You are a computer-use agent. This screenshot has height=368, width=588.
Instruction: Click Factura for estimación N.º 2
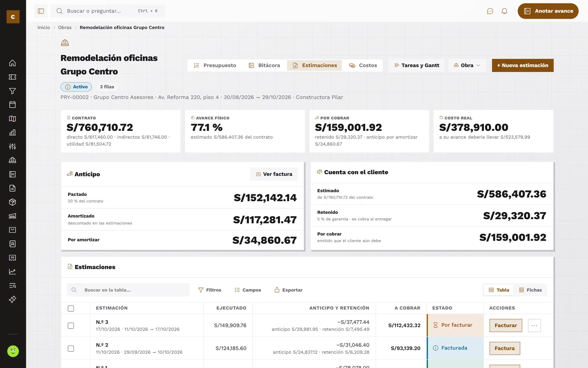pyautogui.click(x=505, y=348)
